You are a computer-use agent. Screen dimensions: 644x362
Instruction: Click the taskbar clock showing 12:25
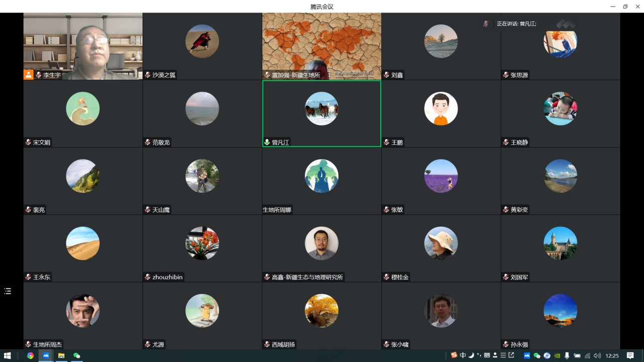[x=612, y=356]
